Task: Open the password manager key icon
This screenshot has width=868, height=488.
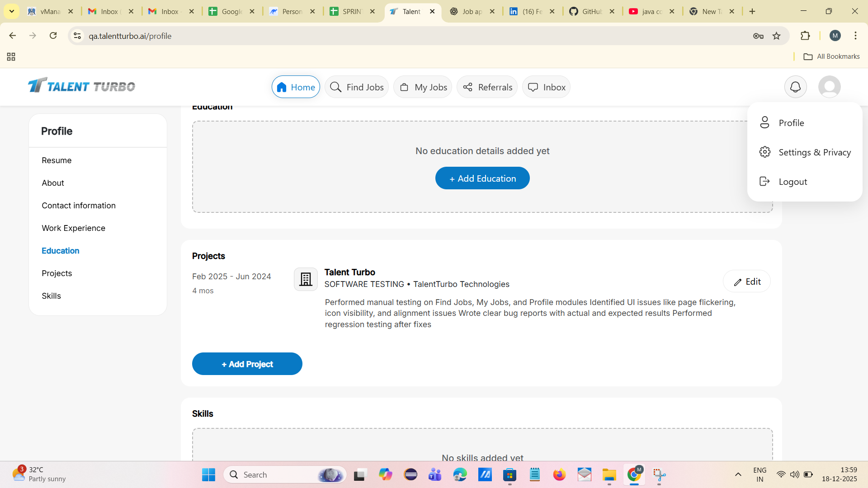Action: (x=758, y=36)
